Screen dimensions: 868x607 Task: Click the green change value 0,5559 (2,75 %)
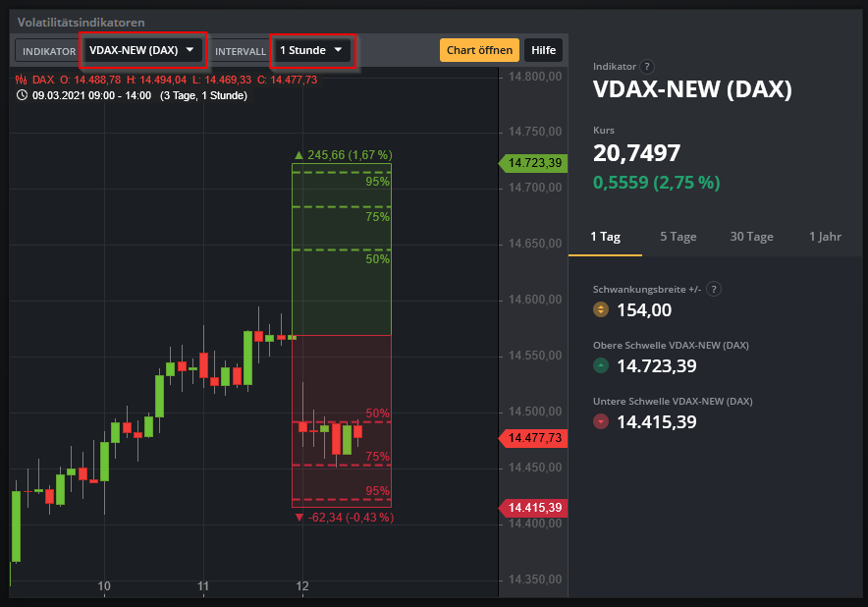click(657, 183)
